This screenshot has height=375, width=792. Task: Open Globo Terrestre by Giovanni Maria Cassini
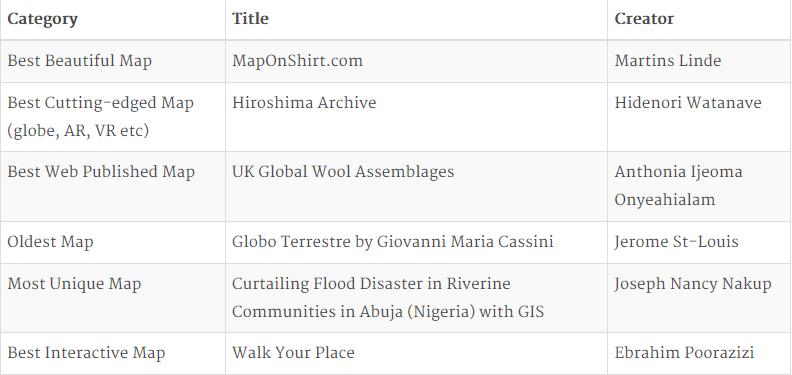tap(392, 242)
